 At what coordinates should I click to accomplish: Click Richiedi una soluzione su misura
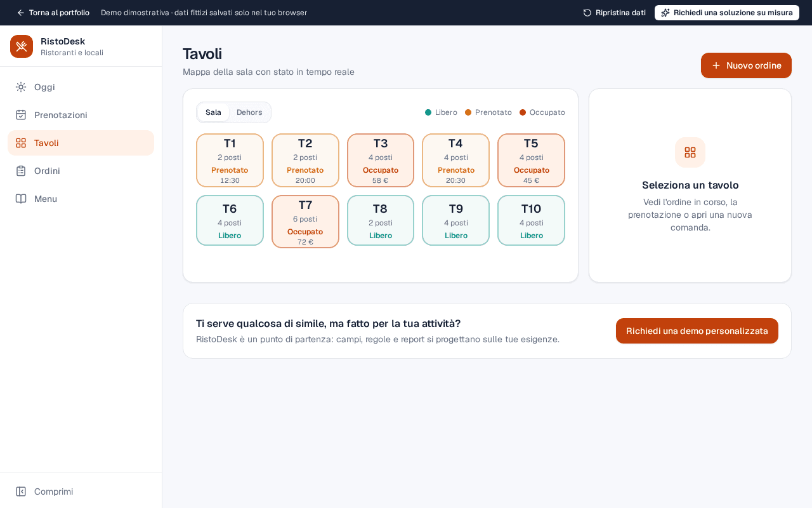point(727,13)
